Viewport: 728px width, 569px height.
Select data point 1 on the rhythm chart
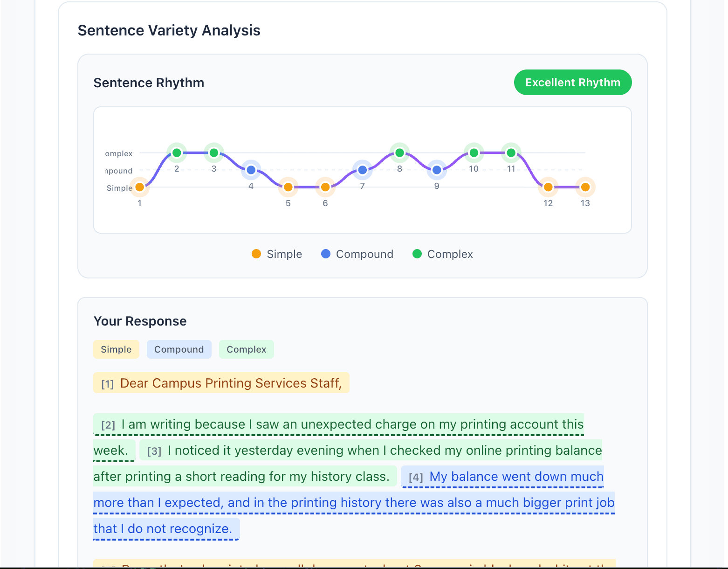[x=139, y=187]
